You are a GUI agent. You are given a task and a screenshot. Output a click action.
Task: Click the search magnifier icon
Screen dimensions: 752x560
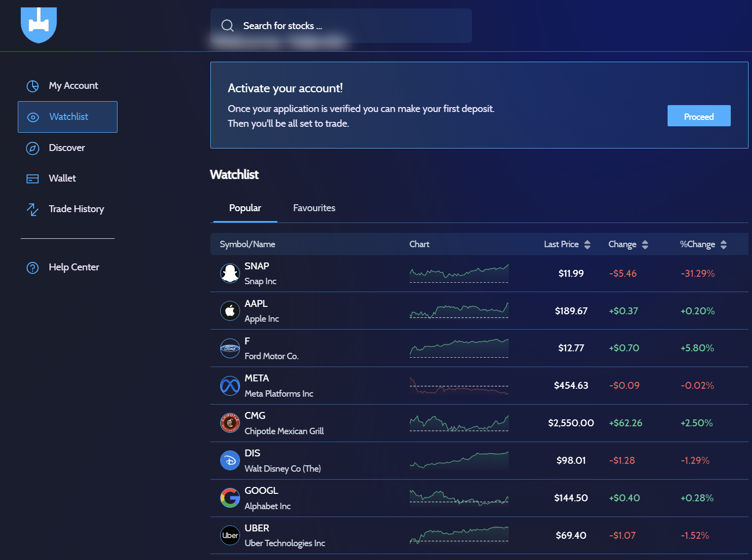pos(228,26)
